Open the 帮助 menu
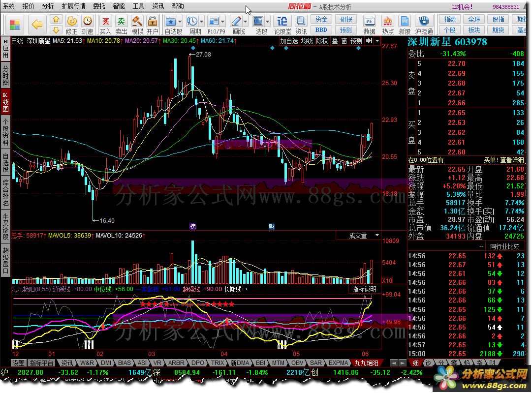The width and height of the screenshot is (532, 393). point(178,6)
